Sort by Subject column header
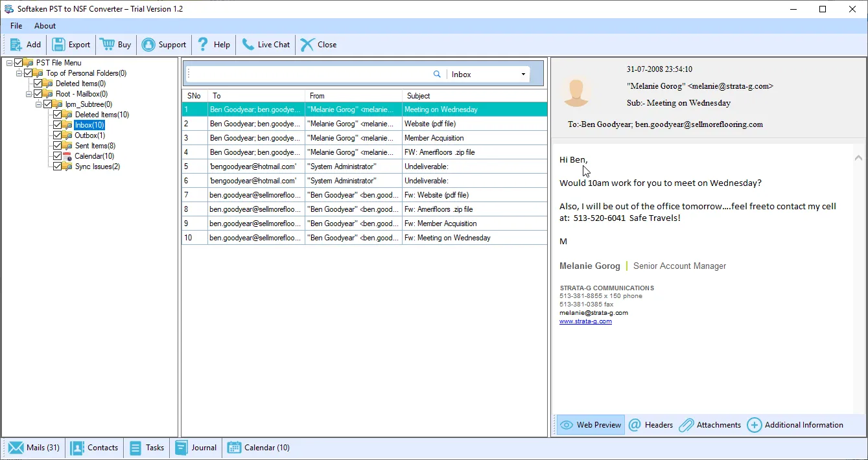Screen dimensions: 868x460 (475, 96)
